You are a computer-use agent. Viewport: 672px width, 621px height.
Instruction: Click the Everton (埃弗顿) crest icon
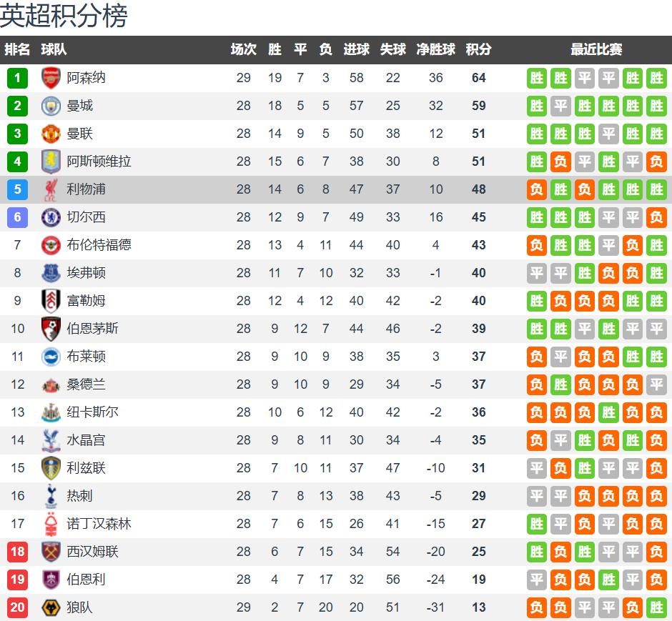51,273
